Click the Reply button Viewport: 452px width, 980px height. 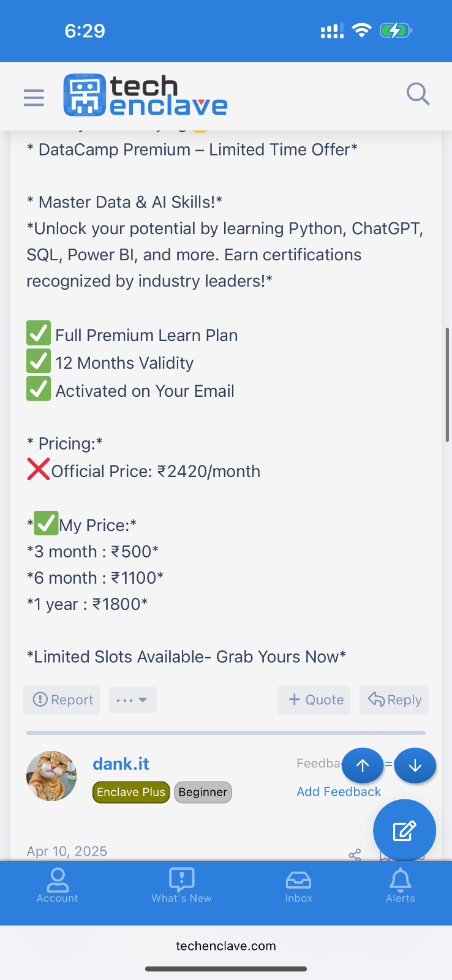pyautogui.click(x=394, y=700)
